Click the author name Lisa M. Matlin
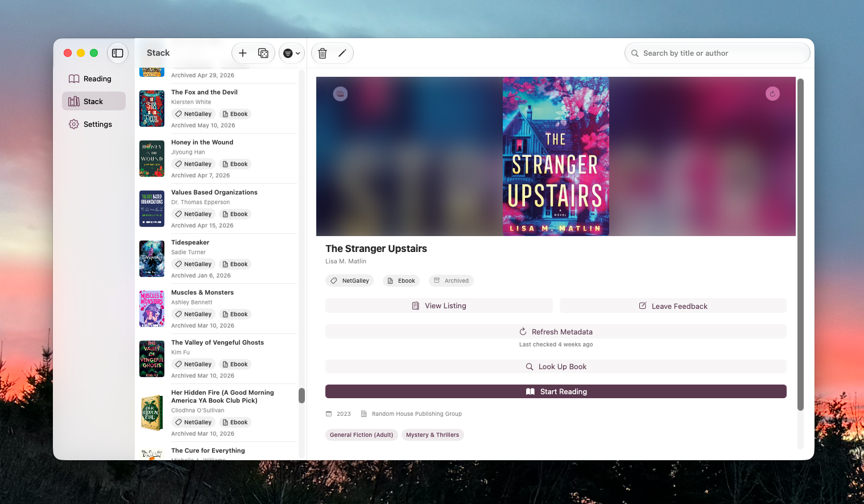 [346, 261]
